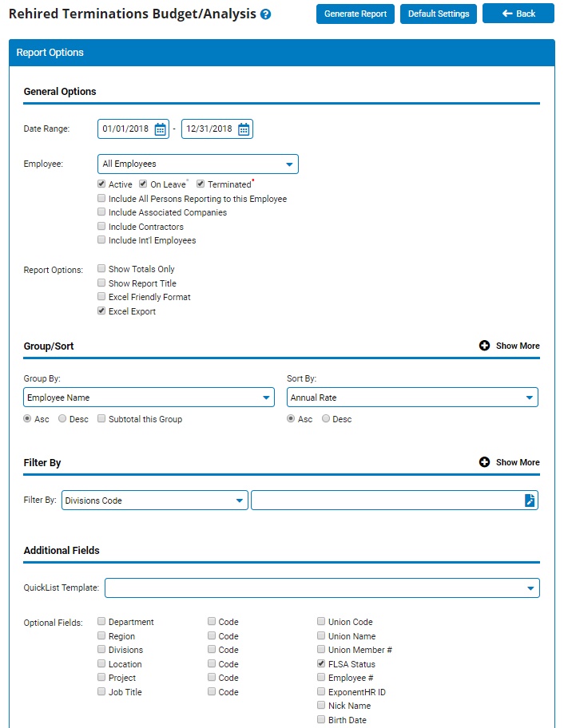Viewport: 564px width, 728px height.
Task: Check the Union Code field
Action: (321, 621)
